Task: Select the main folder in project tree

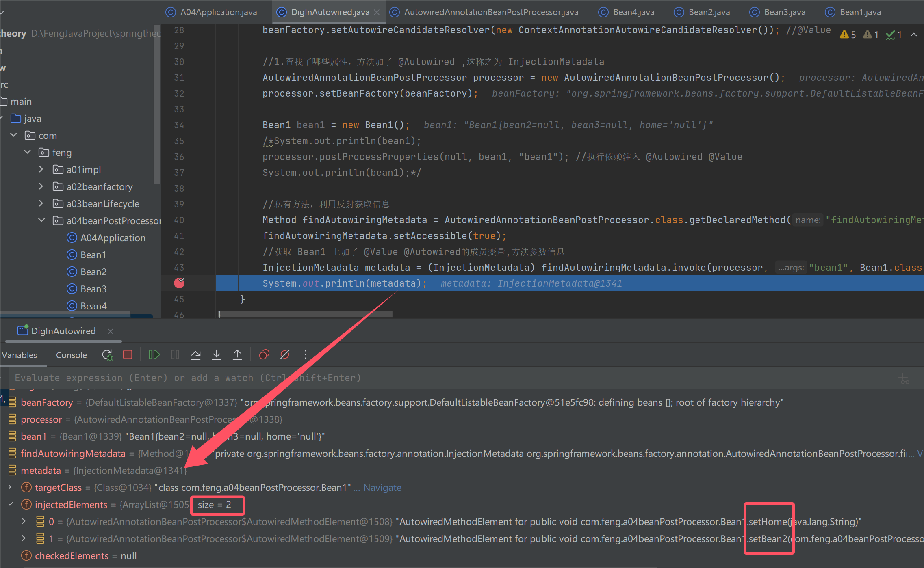Action: click(16, 102)
